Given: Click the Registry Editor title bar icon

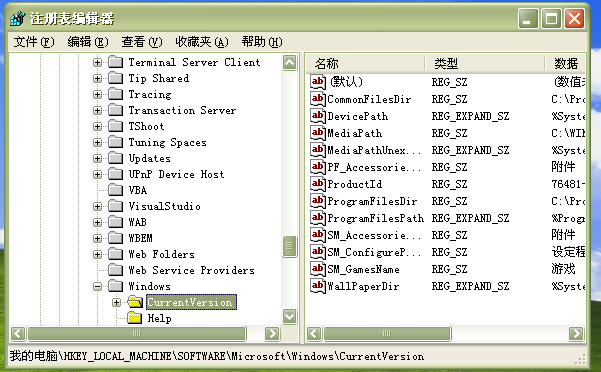Looking at the screenshot, I should point(18,18).
